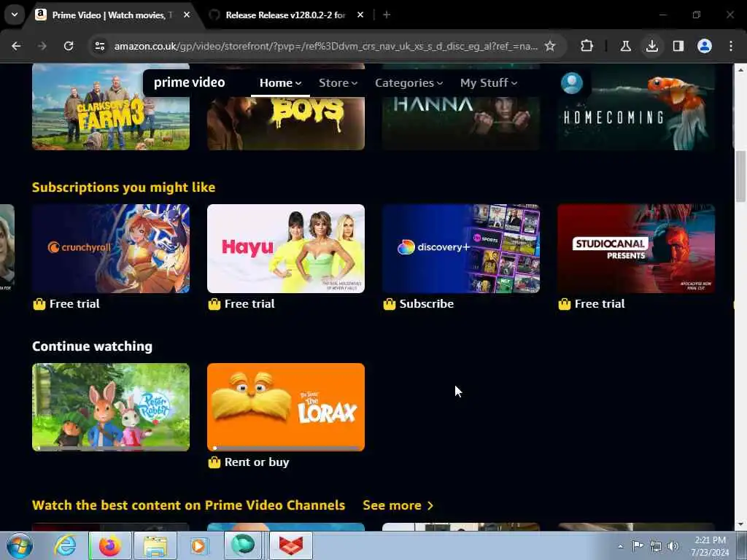Expand the Home menu
The image size is (747, 560).
coord(280,83)
